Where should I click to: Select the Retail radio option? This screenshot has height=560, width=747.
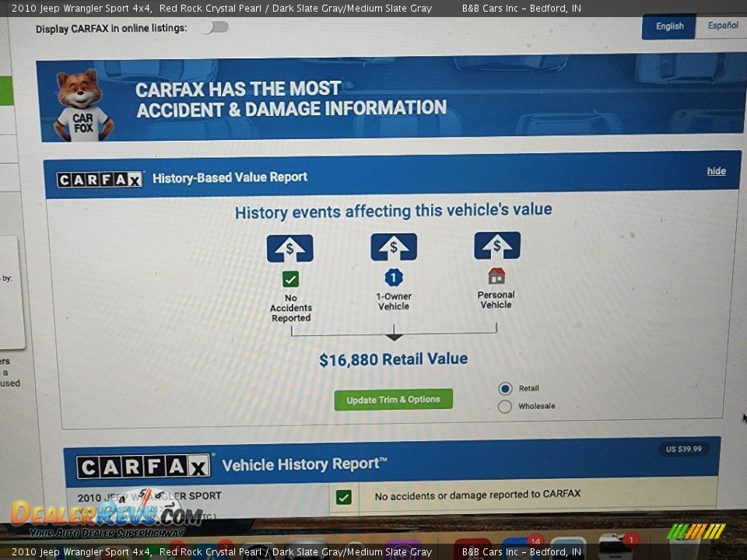[505, 389]
